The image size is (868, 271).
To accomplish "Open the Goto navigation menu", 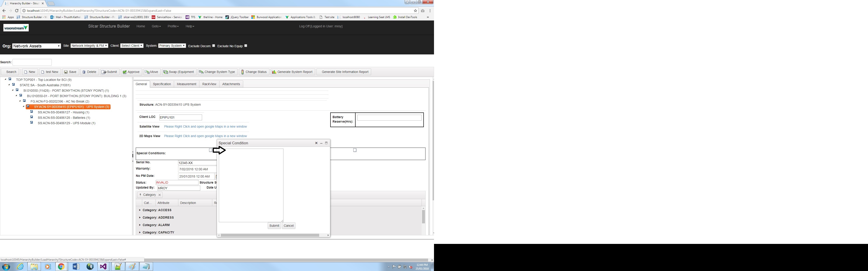I will (156, 26).
